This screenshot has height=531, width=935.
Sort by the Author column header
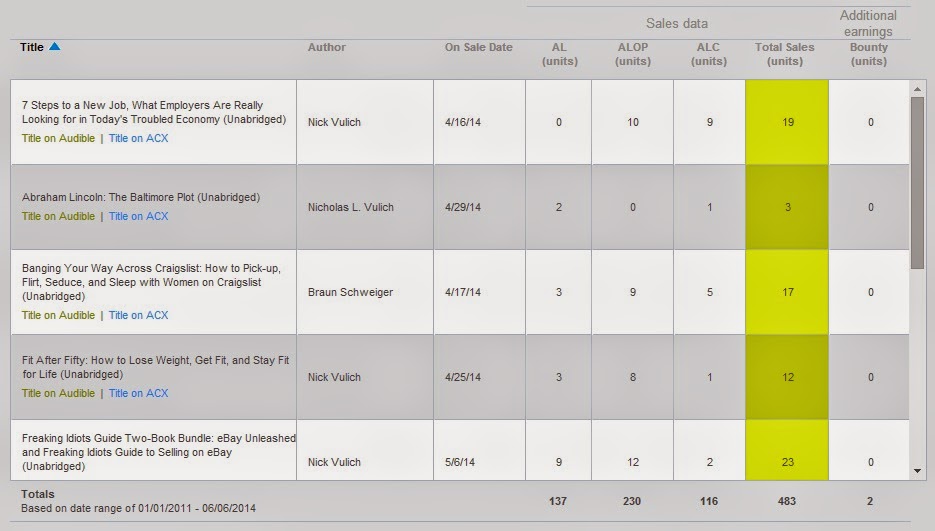327,47
